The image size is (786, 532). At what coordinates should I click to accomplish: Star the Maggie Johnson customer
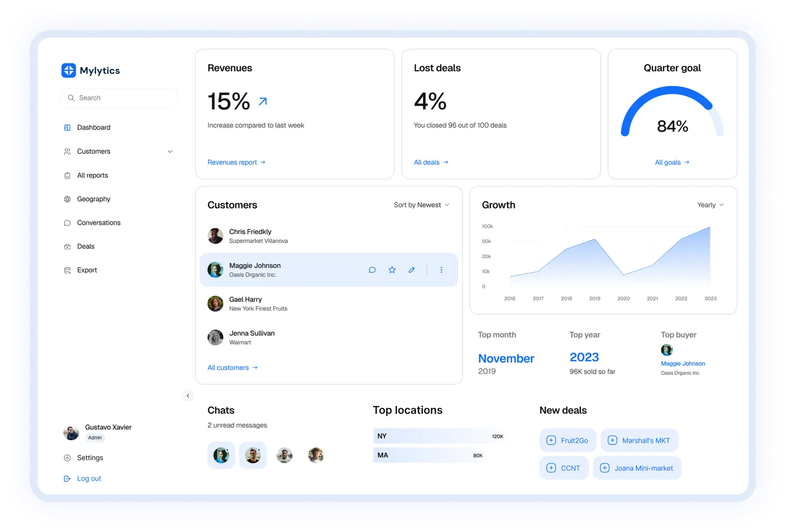(x=392, y=270)
